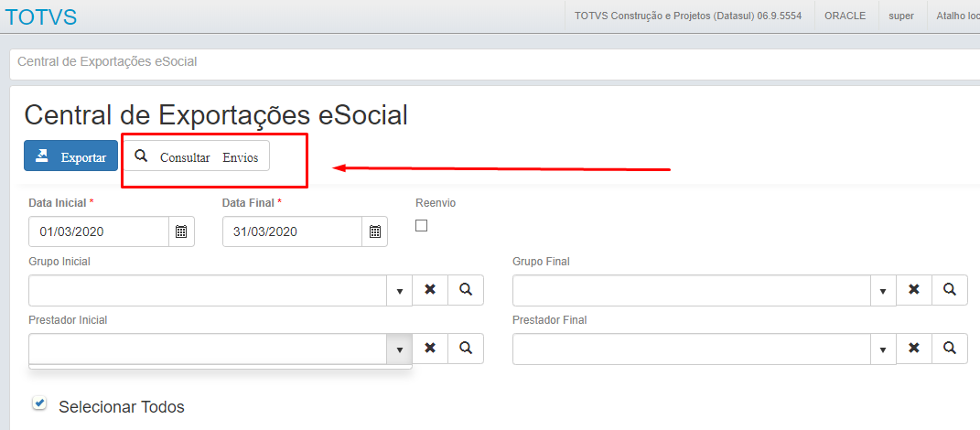Image resolution: width=980 pixels, height=430 pixels.
Task: Search Prestador Final with magnifier icon
Action: (950, 349)
